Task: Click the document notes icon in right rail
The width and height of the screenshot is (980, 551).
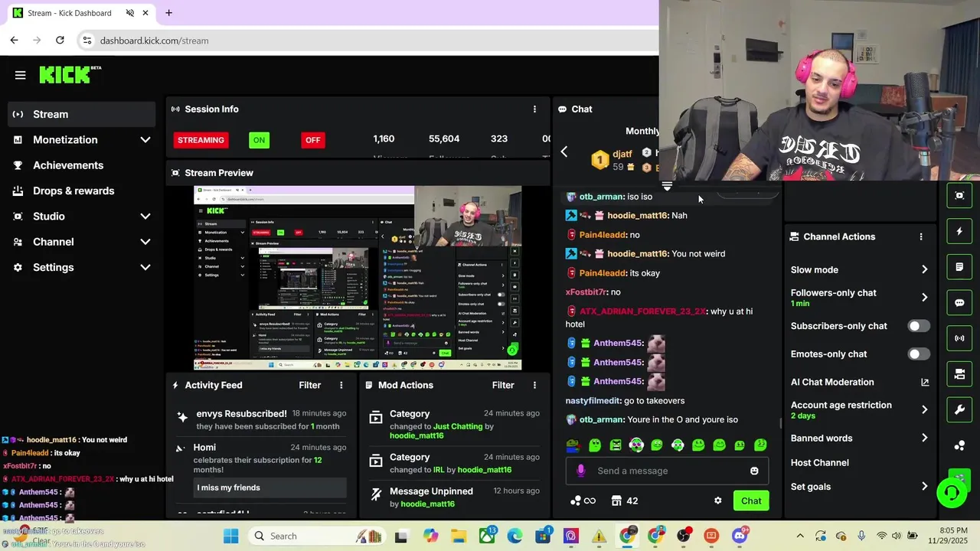Action: click(959, 267)
